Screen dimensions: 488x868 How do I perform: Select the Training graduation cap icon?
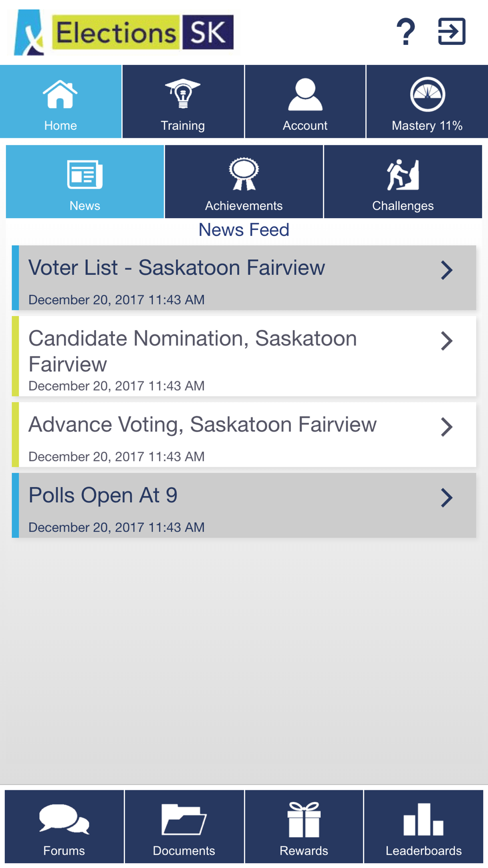[183, 93]
